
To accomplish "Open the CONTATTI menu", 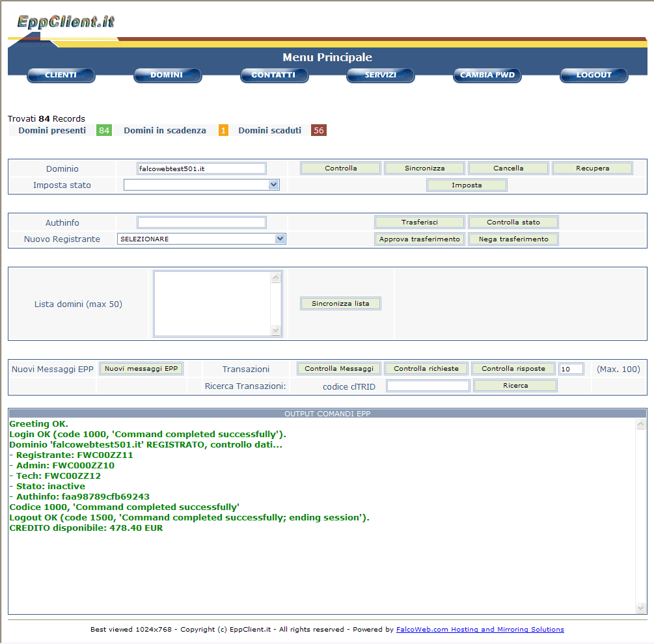I will pos(274,75).
